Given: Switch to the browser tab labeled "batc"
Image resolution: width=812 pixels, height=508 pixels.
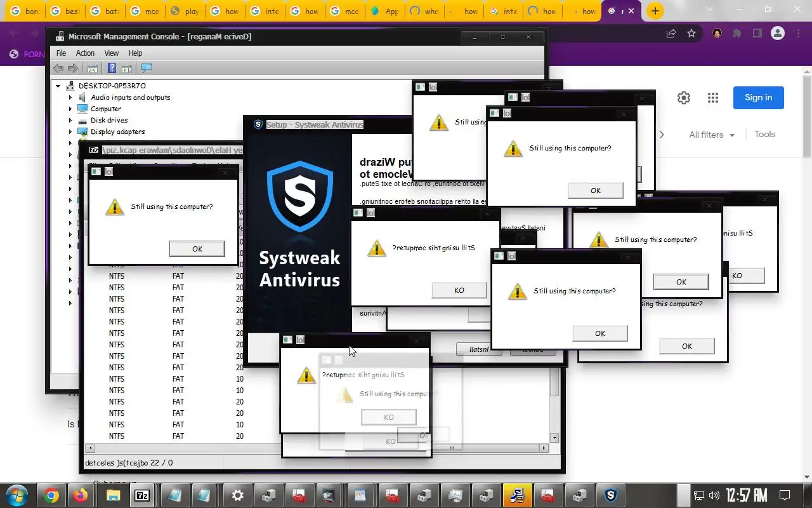Looking at the screenshot, I should pos(106,11).
